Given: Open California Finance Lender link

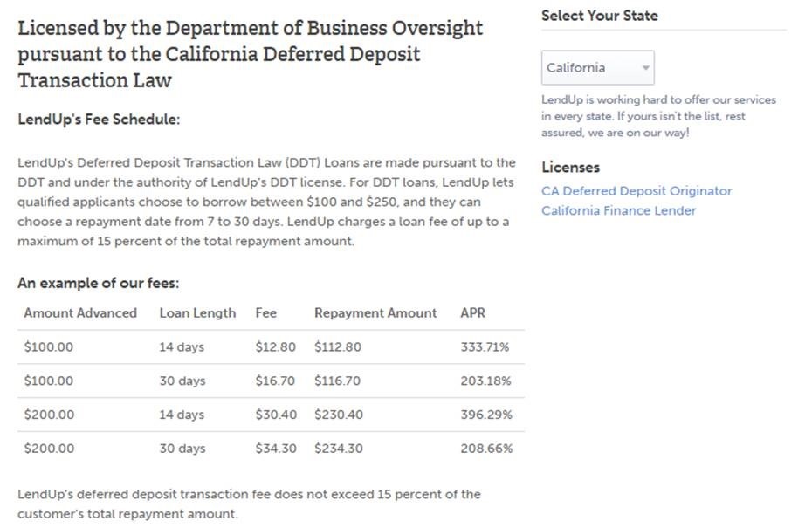Looking at the screenshot, I should (618, 210).
